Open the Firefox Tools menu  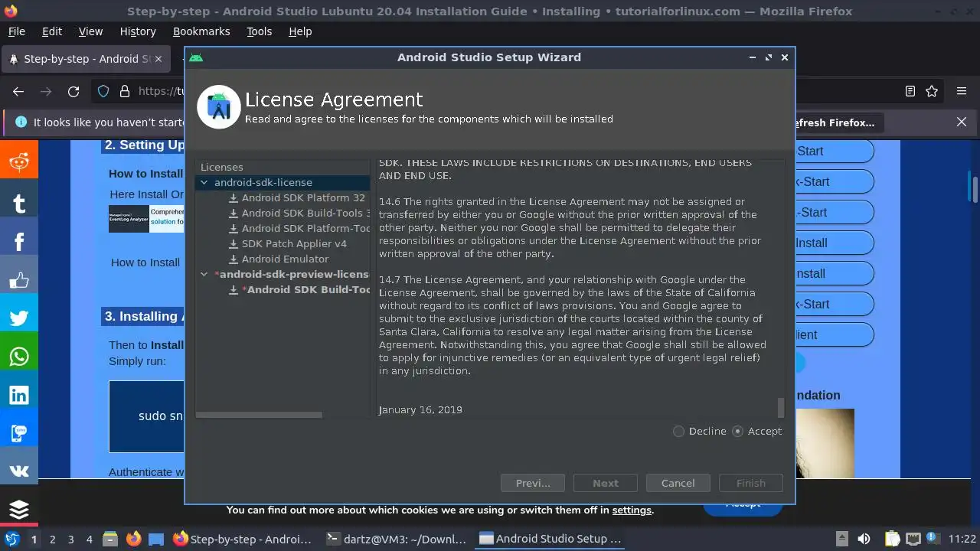[x=259, y=31]
